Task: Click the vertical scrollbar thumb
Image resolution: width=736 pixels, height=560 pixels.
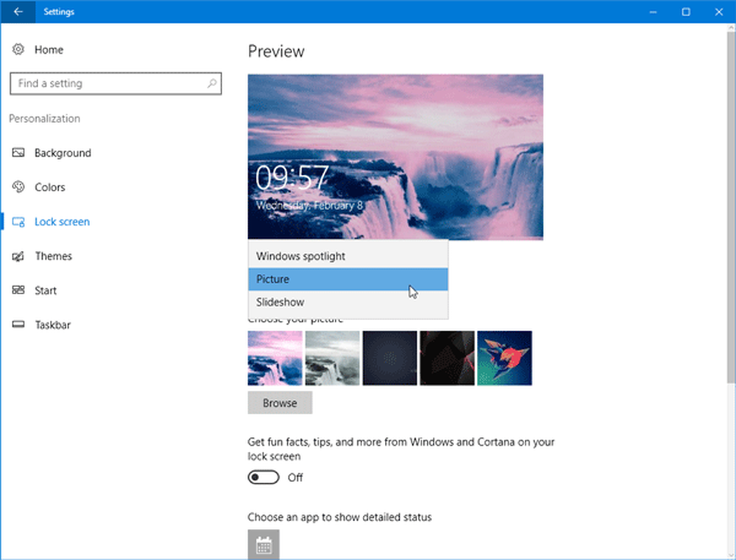Action: [x=731, y=207]
